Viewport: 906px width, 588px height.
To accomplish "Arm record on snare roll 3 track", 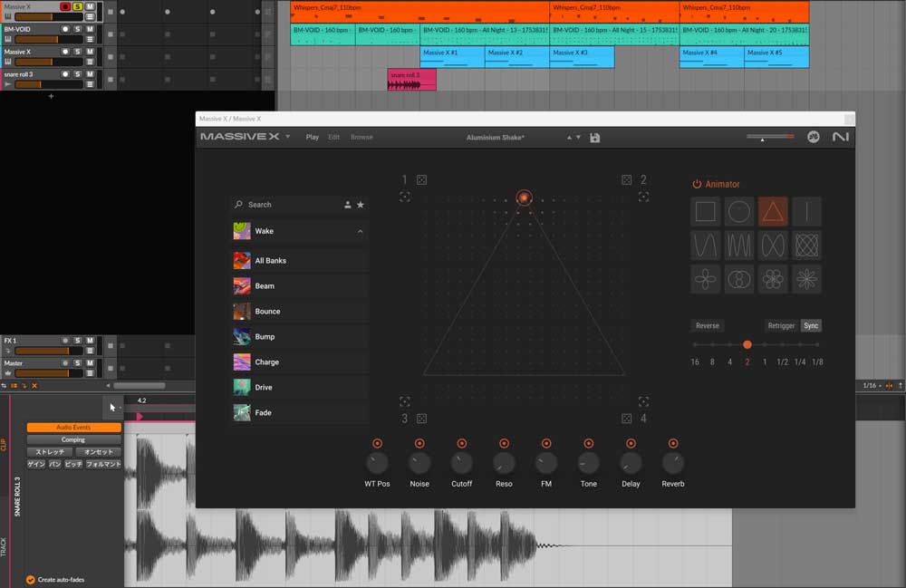I will point(64,74).
